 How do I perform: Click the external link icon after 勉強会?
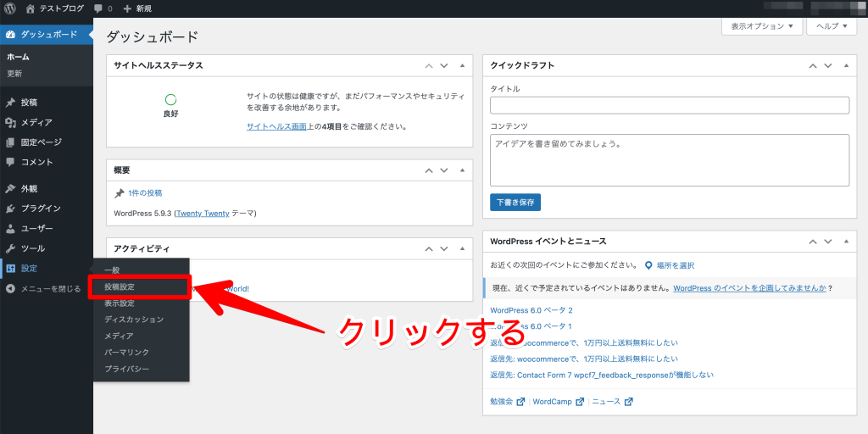point(520,402)
